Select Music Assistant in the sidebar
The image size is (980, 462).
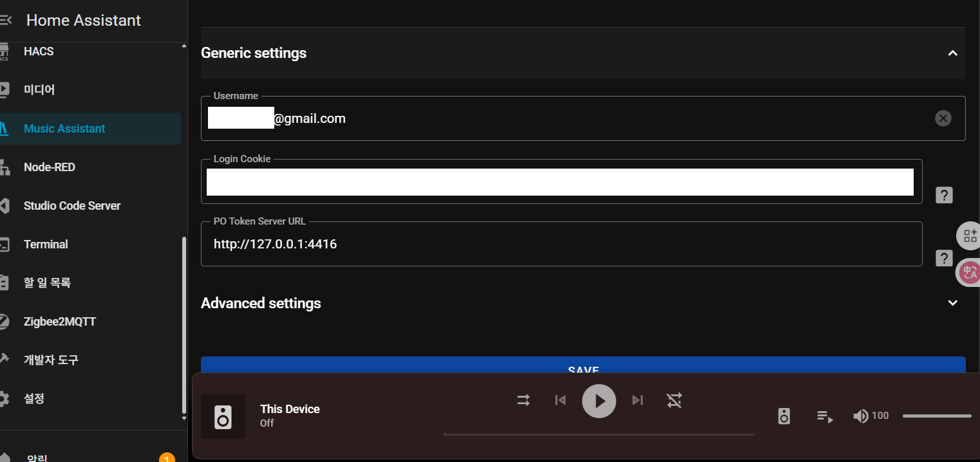point(64,128)
